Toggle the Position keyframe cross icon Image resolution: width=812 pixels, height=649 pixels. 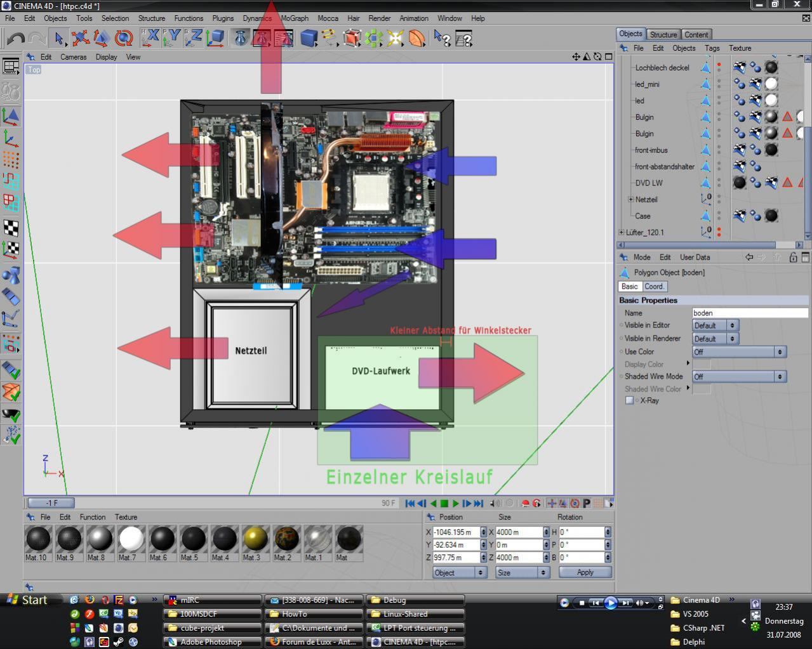[x=551, y=503]
